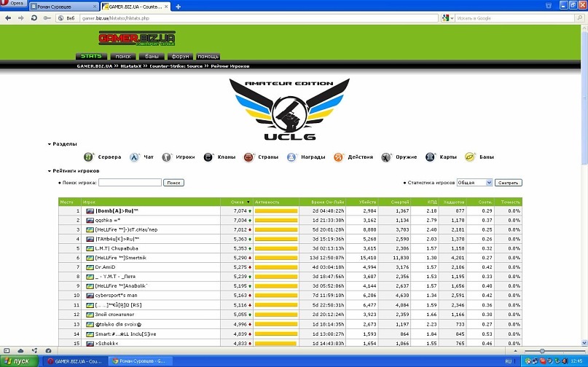This screenshot has width=588, height=367.
Task: Open the Игроки section icon
Action: (167, 157)
